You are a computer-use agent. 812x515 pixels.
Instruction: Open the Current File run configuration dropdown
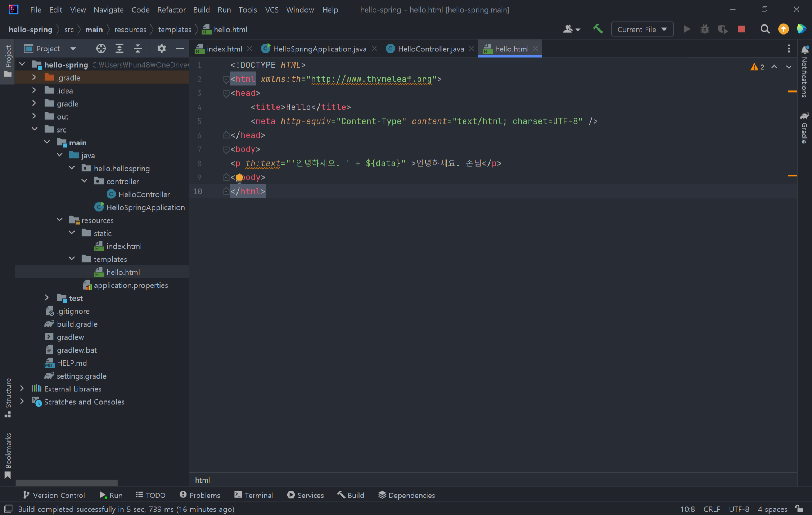coord(642,30)
